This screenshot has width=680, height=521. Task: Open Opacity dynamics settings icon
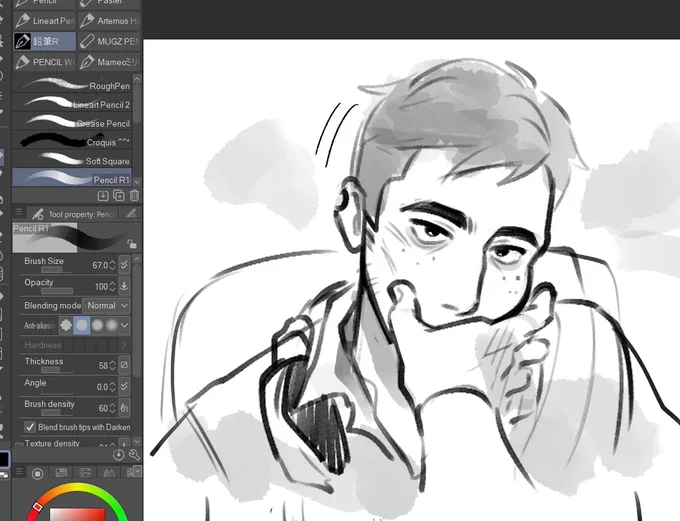point(124,286)
